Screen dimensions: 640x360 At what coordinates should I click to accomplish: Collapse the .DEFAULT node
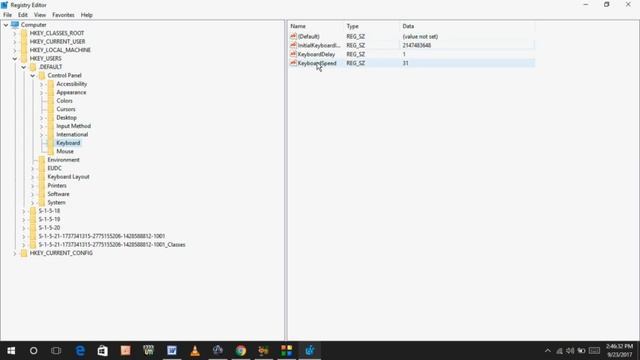(x=24, y=67)
